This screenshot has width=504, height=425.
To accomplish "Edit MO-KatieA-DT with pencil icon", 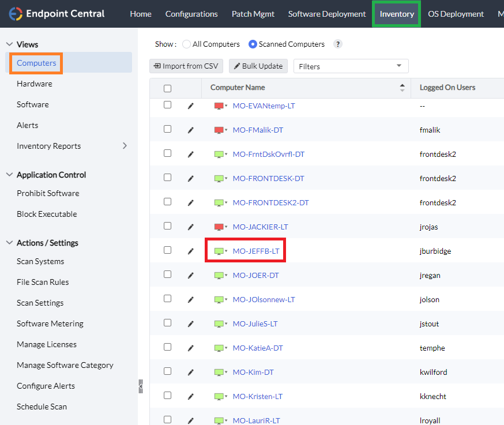I will pyautogui.click(x=191, y=348).
